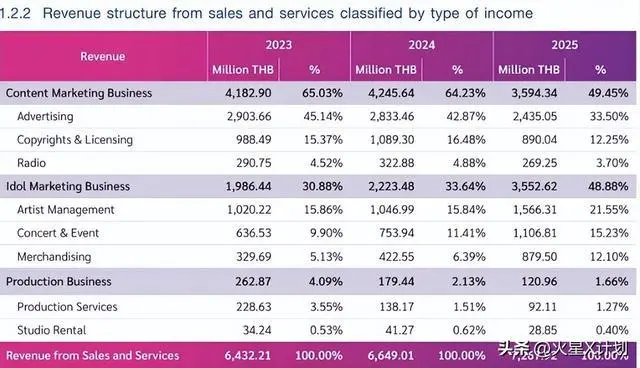Click the watermark text at bottom right
Viewport: 640px width, 368px height.
562,349
